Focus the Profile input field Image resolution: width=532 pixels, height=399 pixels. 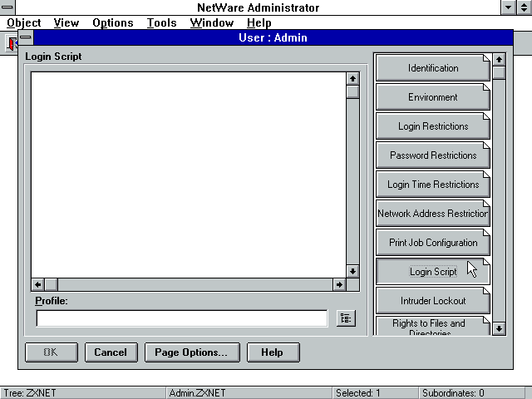(x=182, y=318)
